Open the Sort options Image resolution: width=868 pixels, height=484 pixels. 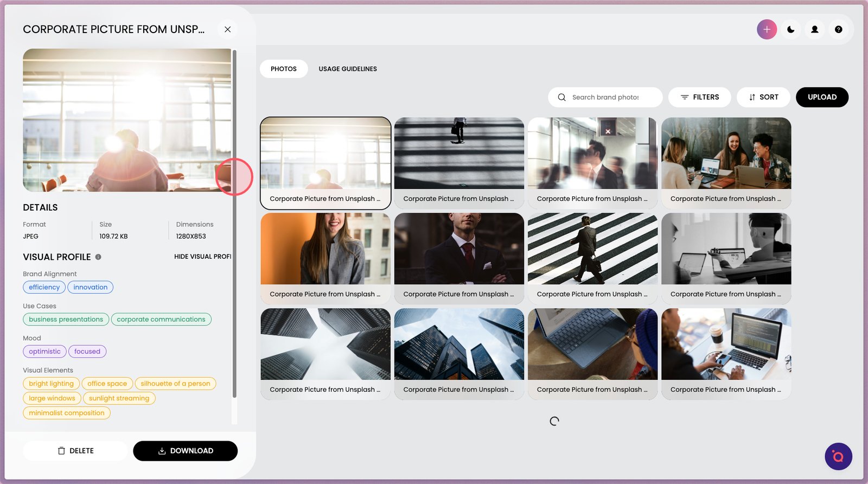(x=763, y=97)
